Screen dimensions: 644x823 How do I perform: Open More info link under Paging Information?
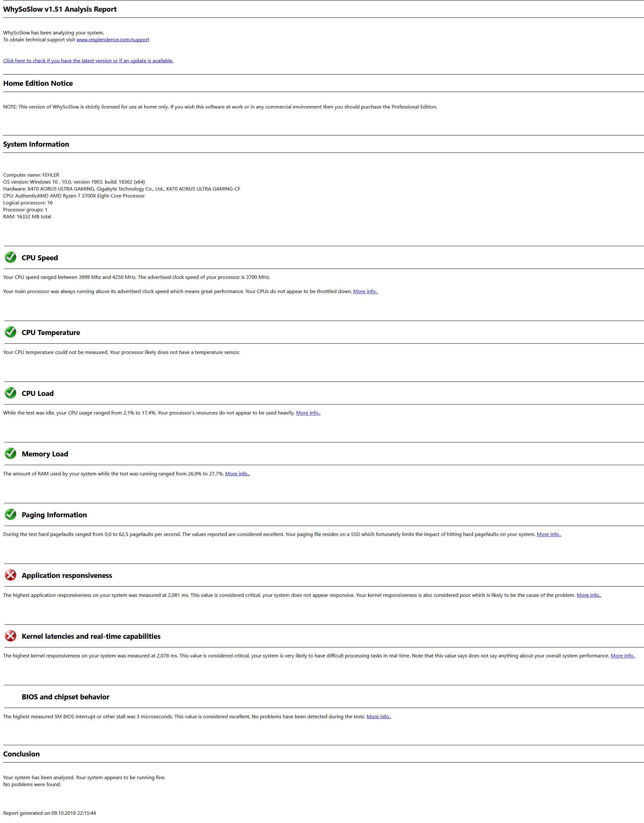549,534
